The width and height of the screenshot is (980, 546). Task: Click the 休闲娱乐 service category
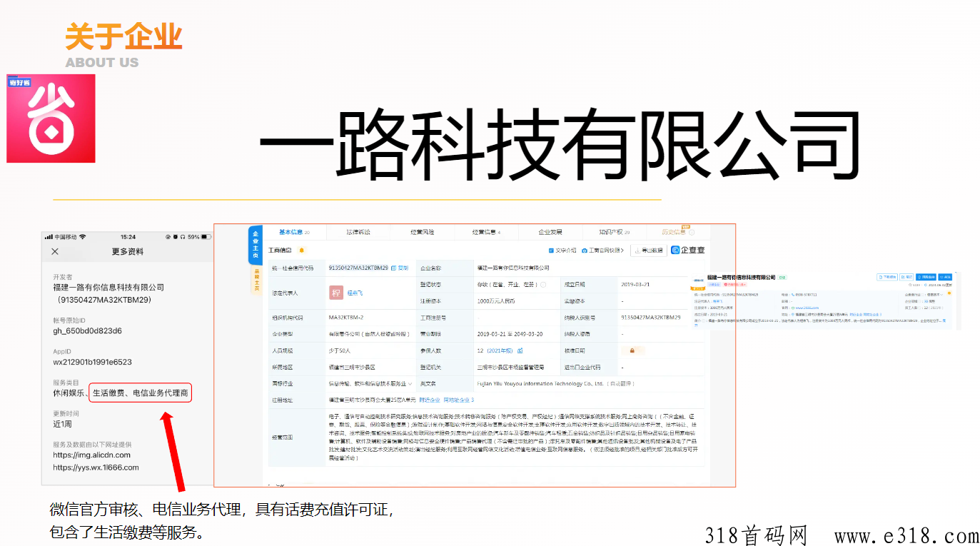pos(68,393)
